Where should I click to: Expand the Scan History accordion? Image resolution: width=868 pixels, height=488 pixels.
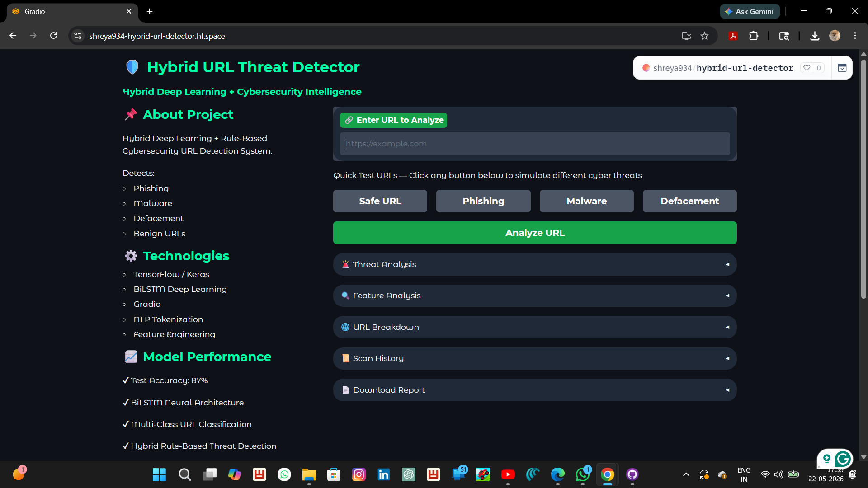pos(535,358)
